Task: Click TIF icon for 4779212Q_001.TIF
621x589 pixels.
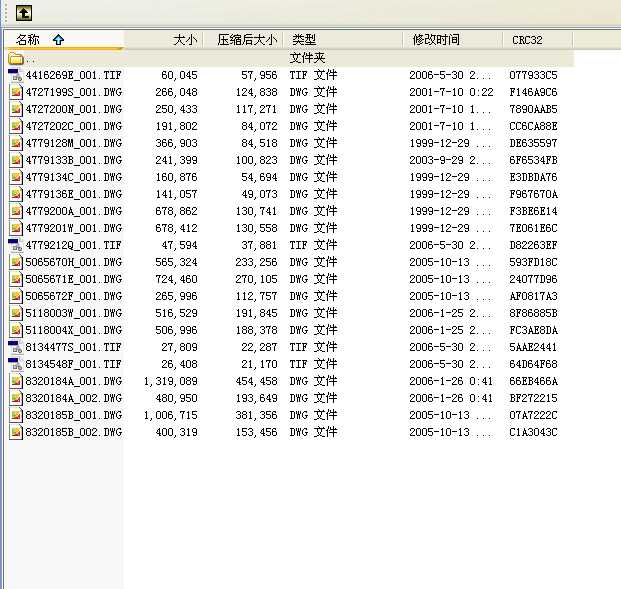Action: tap(16, 245)
